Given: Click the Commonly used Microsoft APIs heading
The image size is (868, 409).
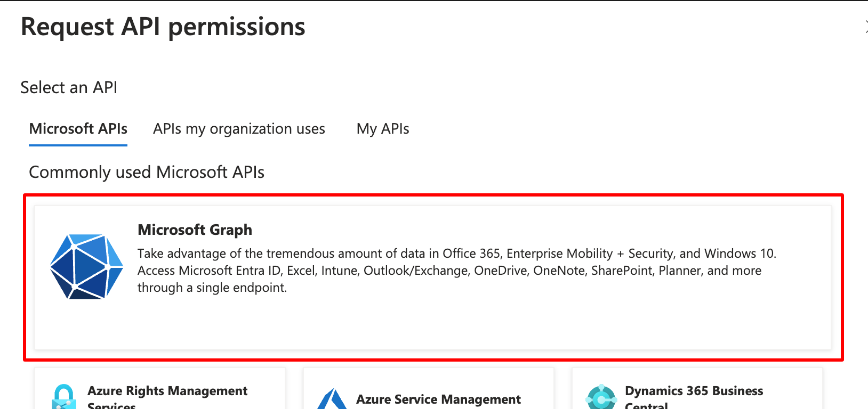Looking at the screenshot, I should (147, 172).
